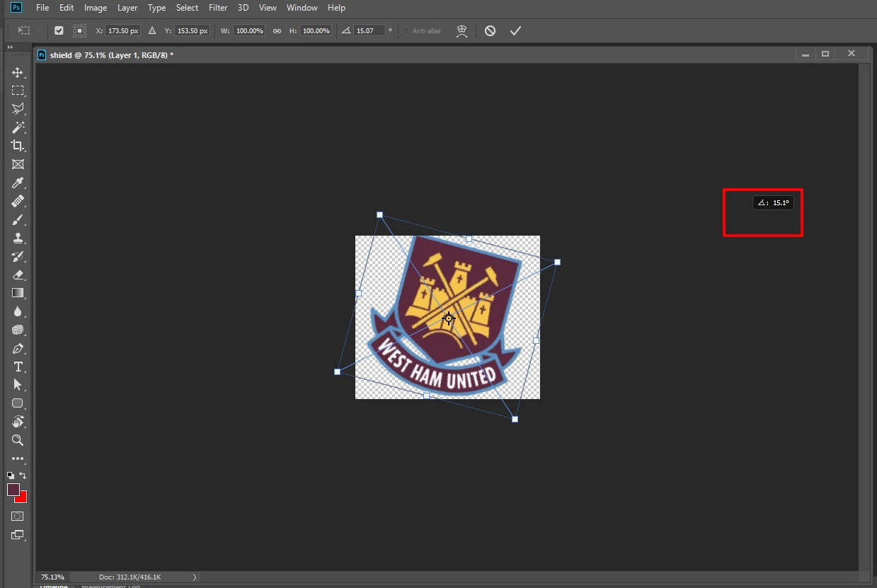Viewport: 877px width, 588px height.
Task: Toggle relative positioning triangle between X and Y
Action: [x=151, y=30]
